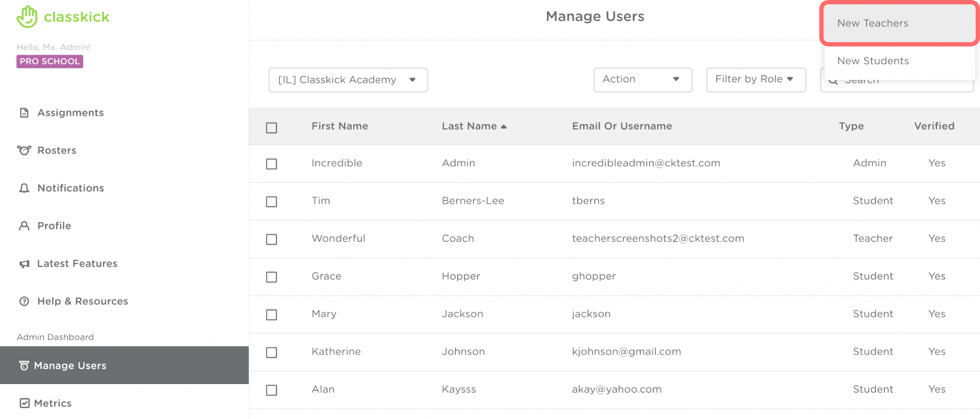The height and width of the screenshot is (419, 980).
Task: Click the Classkick hand logo icon
Action: coord(27,17)
